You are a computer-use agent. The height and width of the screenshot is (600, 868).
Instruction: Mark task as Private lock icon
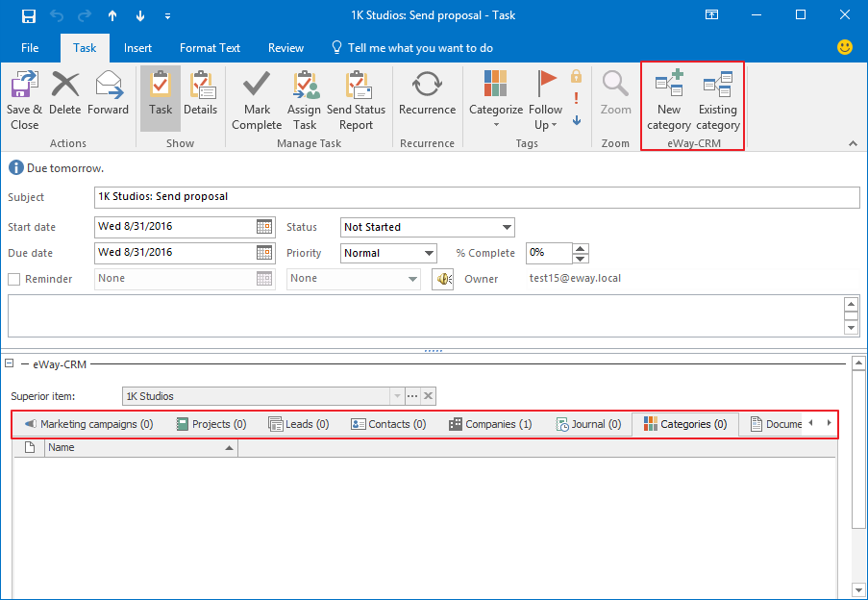(577, 76)
